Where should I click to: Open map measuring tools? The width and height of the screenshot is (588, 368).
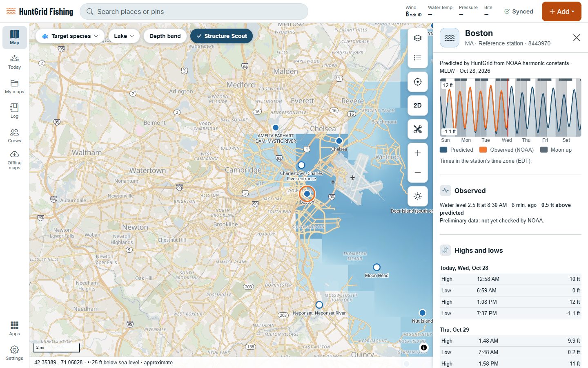[418, 129]
